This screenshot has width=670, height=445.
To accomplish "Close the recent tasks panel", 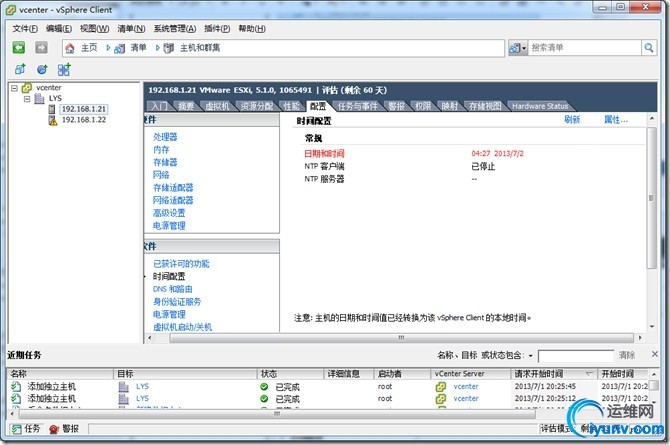I will (655, 354).
